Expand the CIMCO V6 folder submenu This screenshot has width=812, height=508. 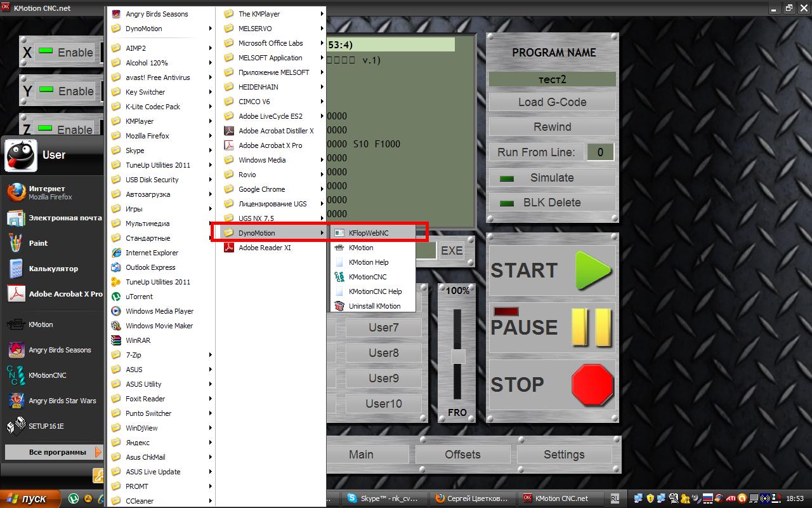point(273,102)
